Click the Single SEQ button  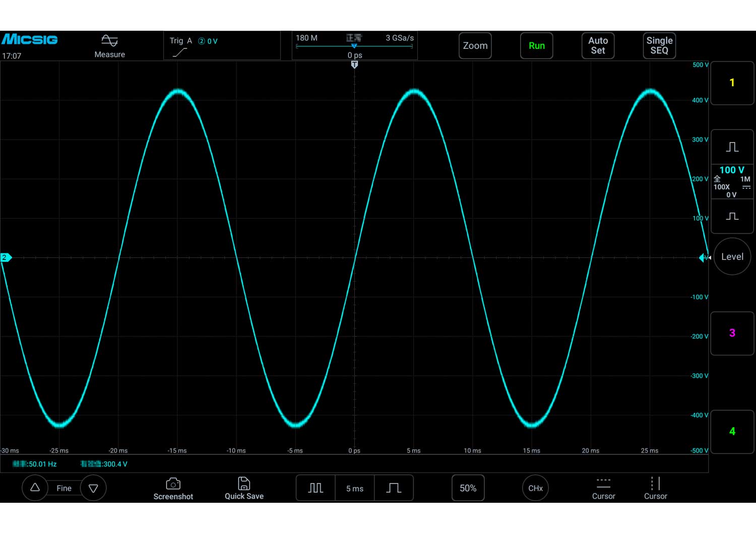point(659,46)
